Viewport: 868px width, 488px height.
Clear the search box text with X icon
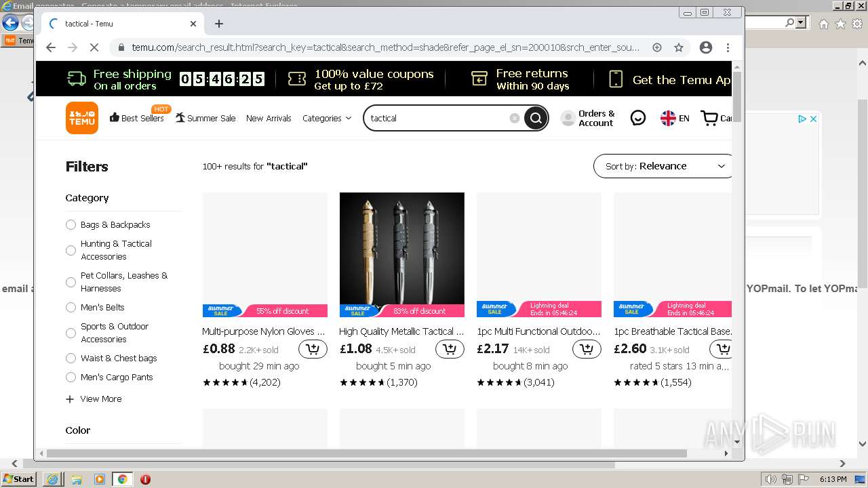(515, 118)
